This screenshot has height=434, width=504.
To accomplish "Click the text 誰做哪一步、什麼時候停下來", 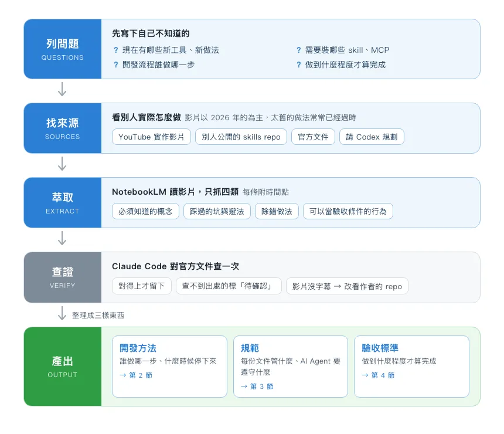I will (x=168, y=361).
